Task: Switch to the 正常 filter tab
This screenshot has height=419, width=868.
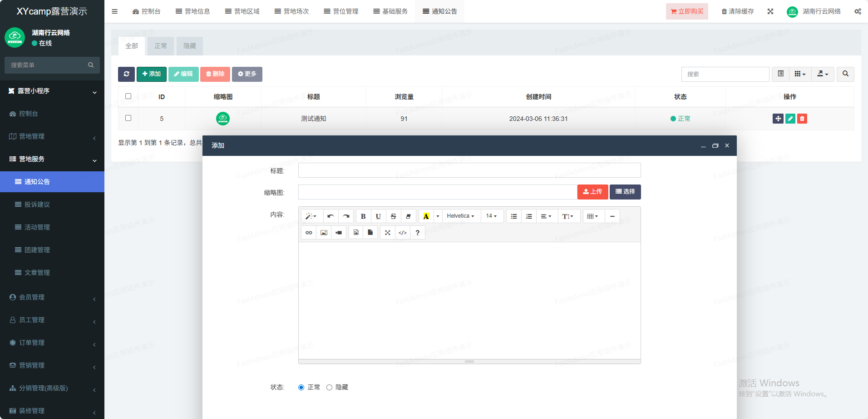Action: pos(161,46)
